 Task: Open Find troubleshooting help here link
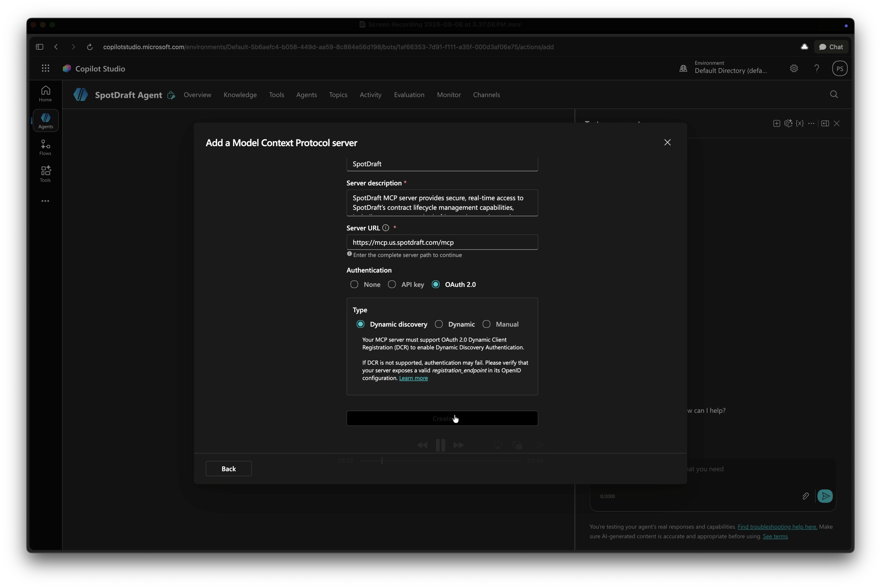tap(777, 527)
